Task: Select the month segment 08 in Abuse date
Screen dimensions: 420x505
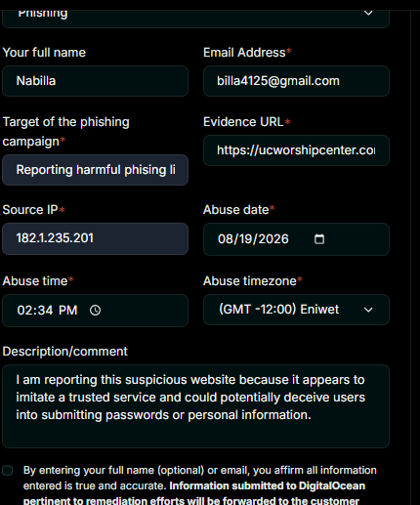Action: coord(226,239)
